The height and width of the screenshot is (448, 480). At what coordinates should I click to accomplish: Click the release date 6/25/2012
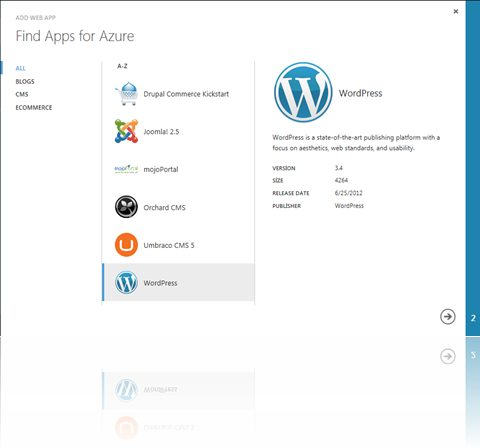coord(348,193)
